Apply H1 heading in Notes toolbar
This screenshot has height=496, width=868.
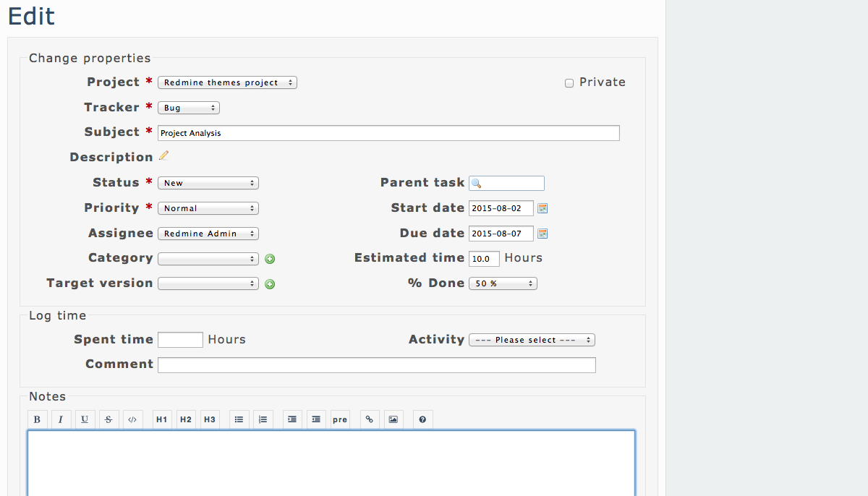(x=162, y=419)
